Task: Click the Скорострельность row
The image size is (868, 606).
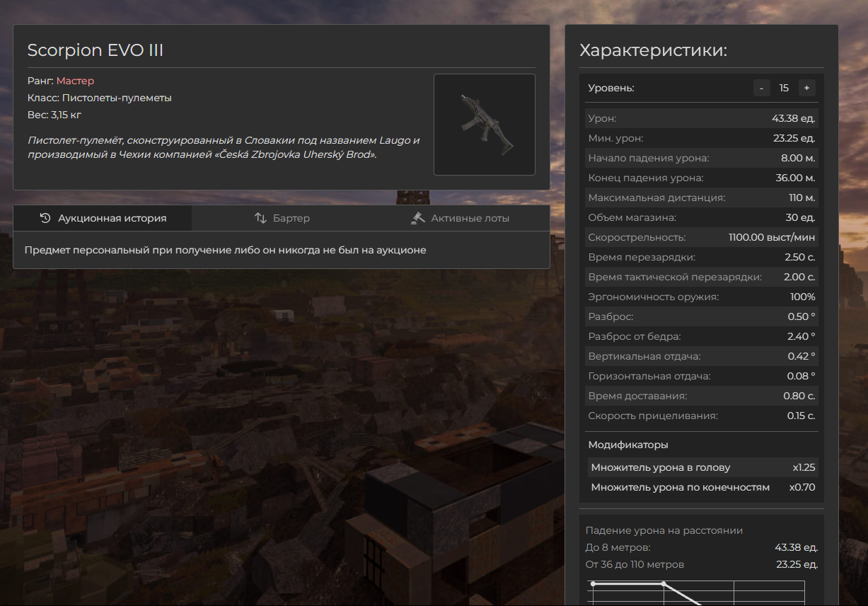Action: (702, 237)
